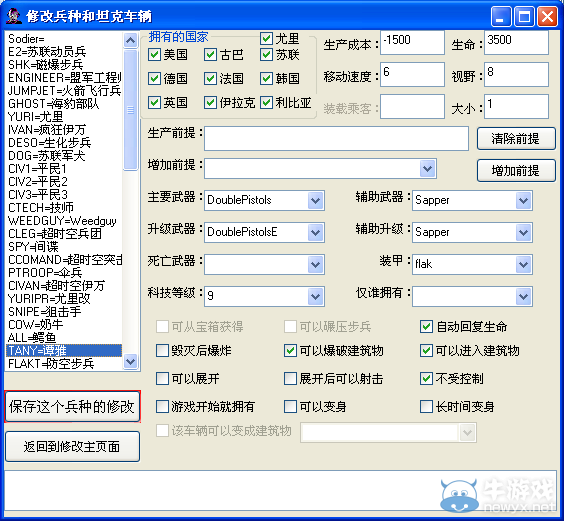564x521 pixels.
Task: Click the unit list scrollbar thumb
Action: coord(130,110)
